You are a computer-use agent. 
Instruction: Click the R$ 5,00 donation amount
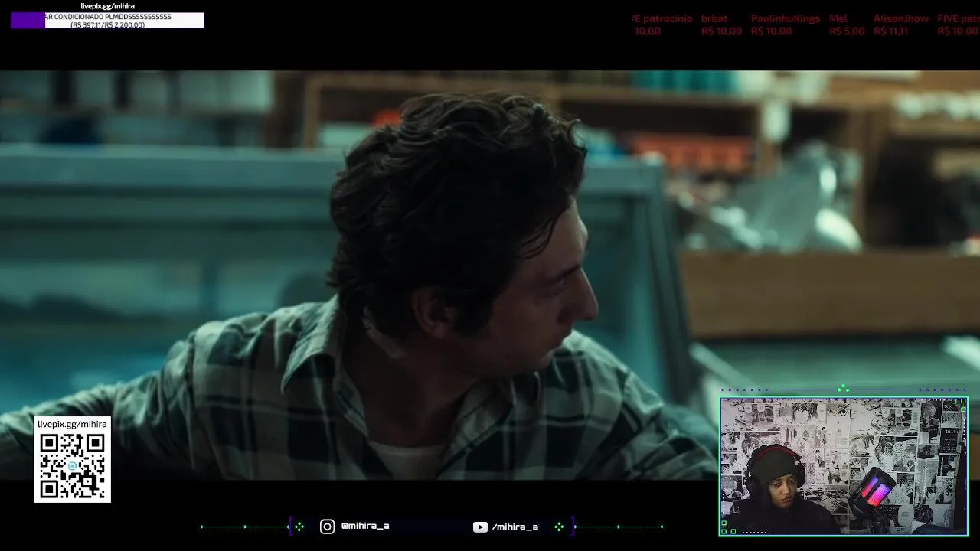pyautogui.click(x=847, y=31)
